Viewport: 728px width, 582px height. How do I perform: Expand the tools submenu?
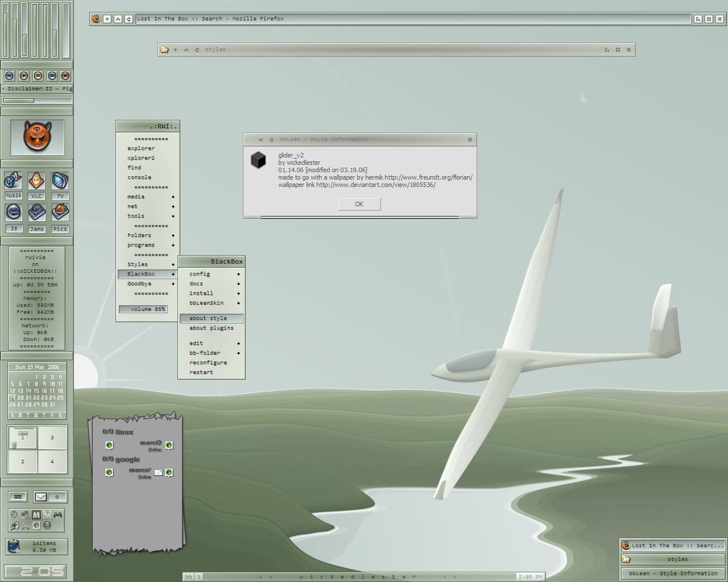148,216
